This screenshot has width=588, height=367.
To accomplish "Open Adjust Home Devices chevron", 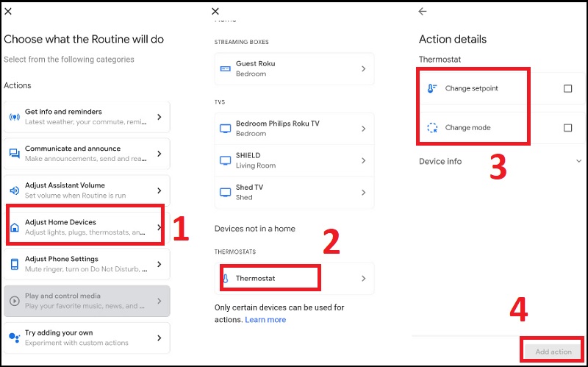I will [159, 227].
